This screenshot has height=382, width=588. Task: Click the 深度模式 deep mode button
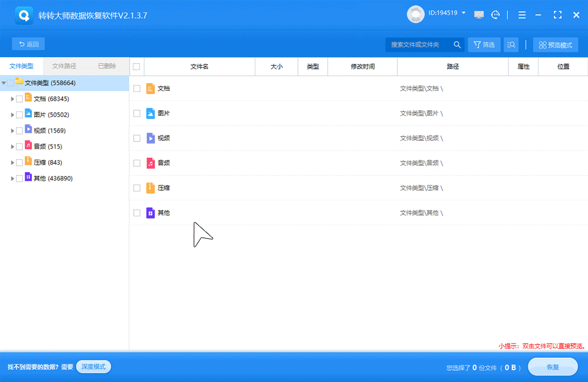point(93,366)
